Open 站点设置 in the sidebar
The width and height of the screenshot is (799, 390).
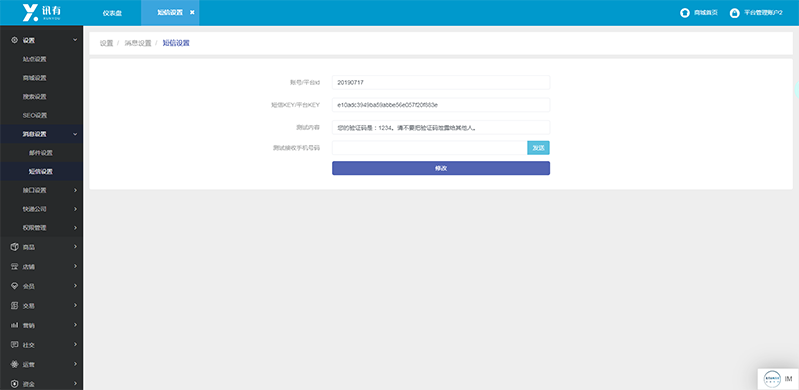click(35, 59)
